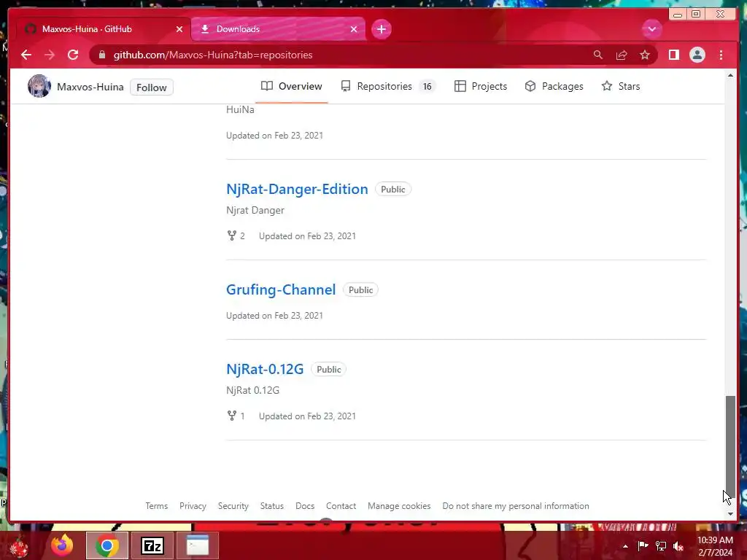Open the Status footer link
747x560 pixels.
(271, 506)
